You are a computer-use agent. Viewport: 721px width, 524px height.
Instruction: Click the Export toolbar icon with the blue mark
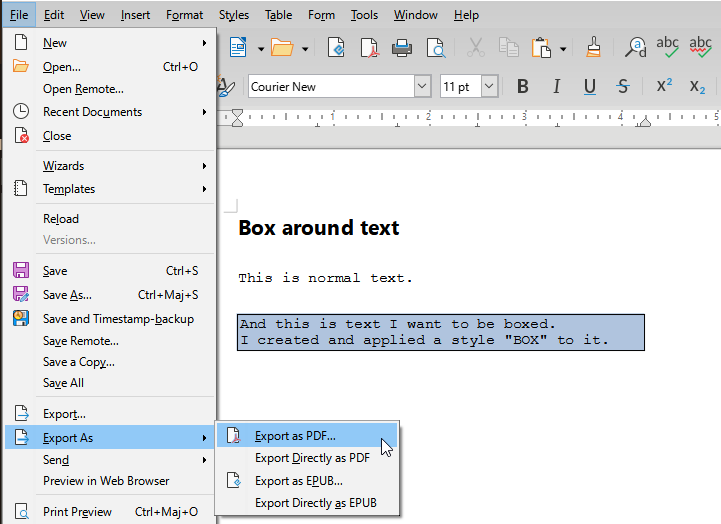[x=336, y=48]
